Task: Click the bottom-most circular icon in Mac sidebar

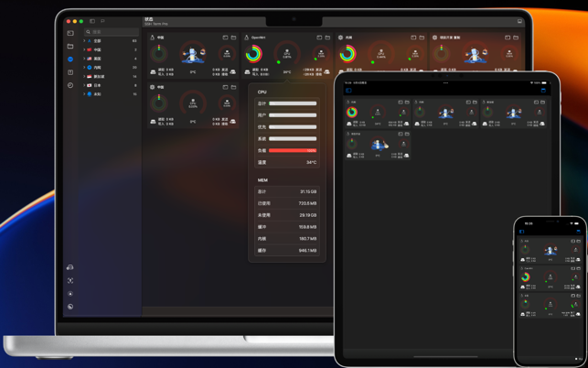Action: 70,307
